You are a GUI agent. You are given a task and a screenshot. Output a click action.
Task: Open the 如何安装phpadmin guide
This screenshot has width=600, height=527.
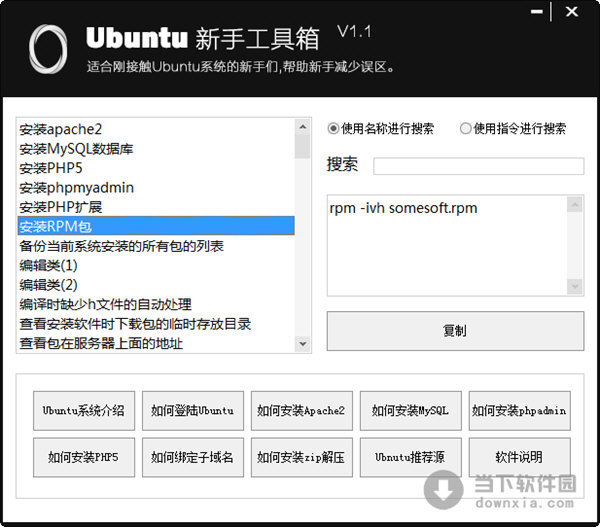pos(519,411)
